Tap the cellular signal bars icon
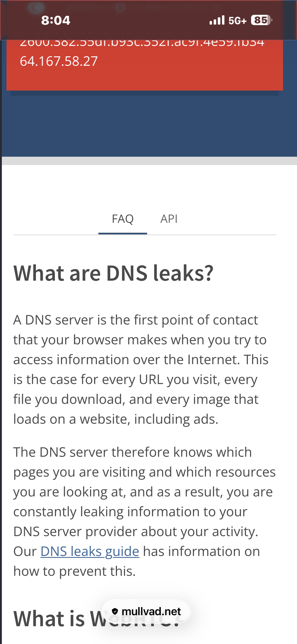 pyautogui.click(x=217, y=20)
